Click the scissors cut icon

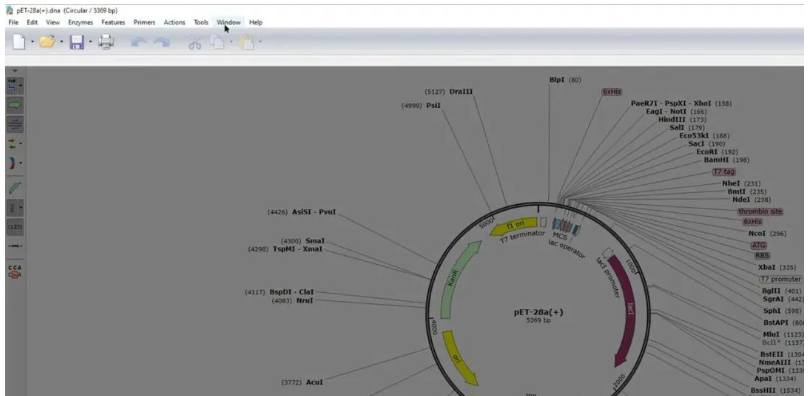pyautogui.click(x=194, y=42)
